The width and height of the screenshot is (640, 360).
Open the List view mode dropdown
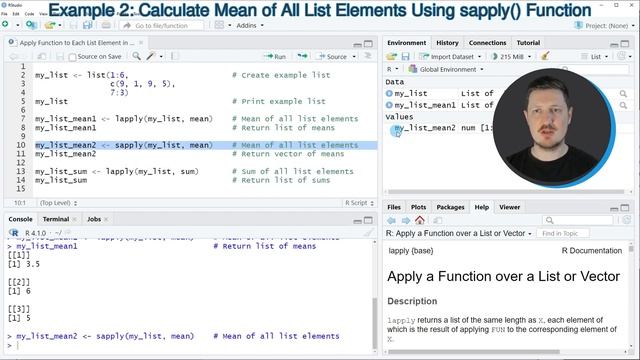[595, 56]
